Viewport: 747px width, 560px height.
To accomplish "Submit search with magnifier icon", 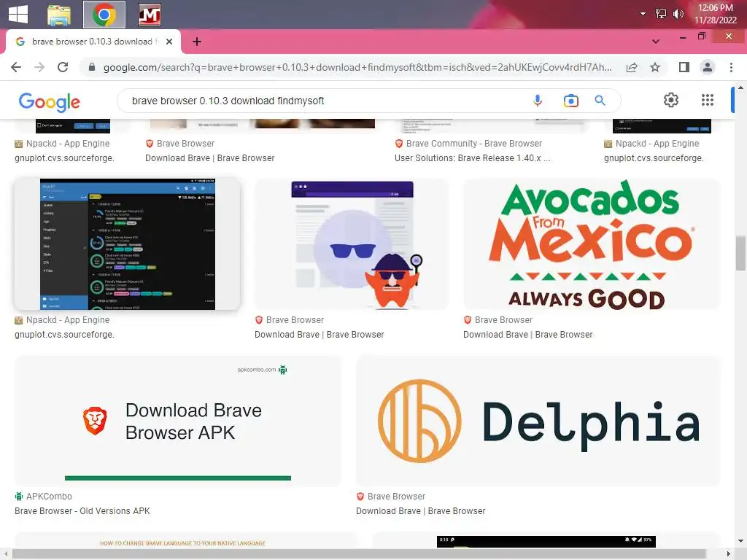I will [x=600, y=101].
